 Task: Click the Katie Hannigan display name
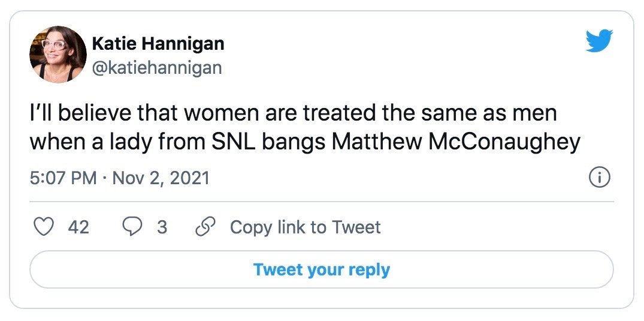[158, 43]
